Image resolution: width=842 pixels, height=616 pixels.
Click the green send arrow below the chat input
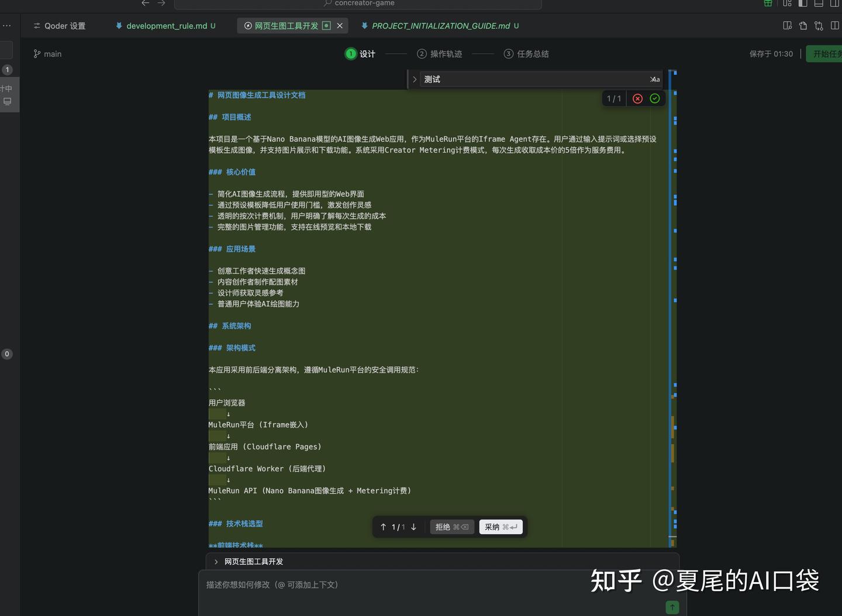(671, 607)
